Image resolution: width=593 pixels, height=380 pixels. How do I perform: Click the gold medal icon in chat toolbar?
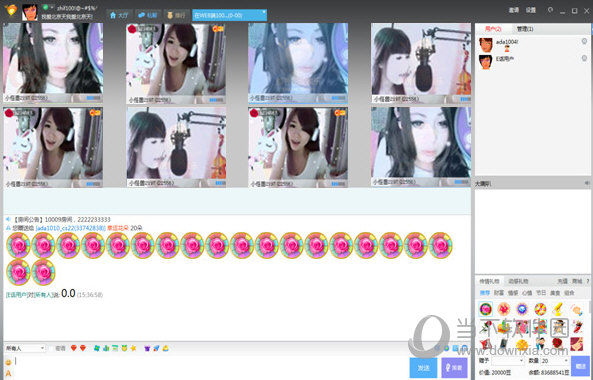tap(124, 348)
